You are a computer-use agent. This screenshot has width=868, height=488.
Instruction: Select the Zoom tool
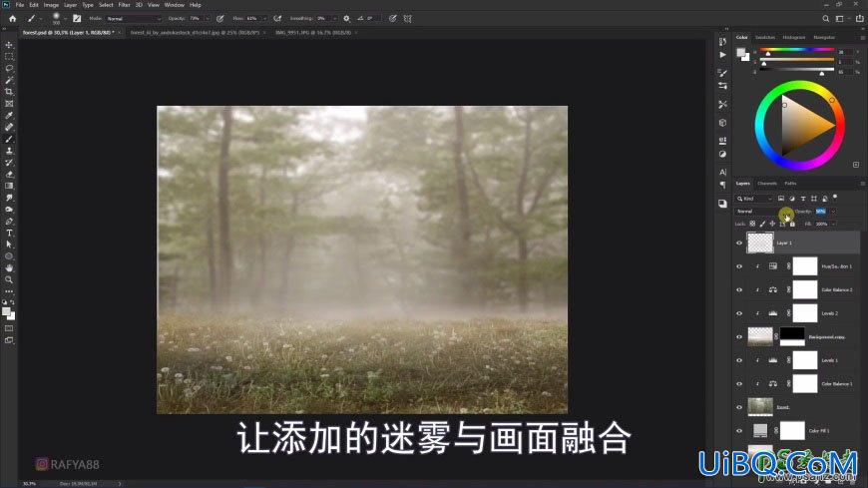[9, 279]
